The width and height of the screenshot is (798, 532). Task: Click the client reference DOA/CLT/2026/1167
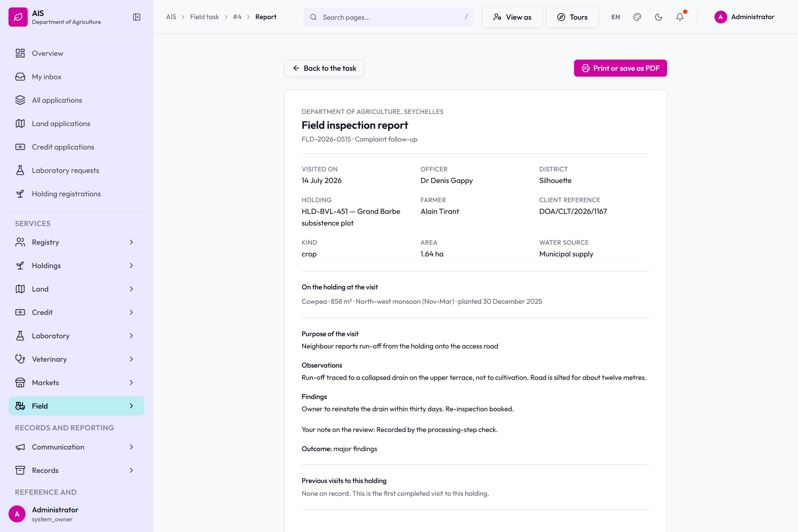[x=573, y=211]
